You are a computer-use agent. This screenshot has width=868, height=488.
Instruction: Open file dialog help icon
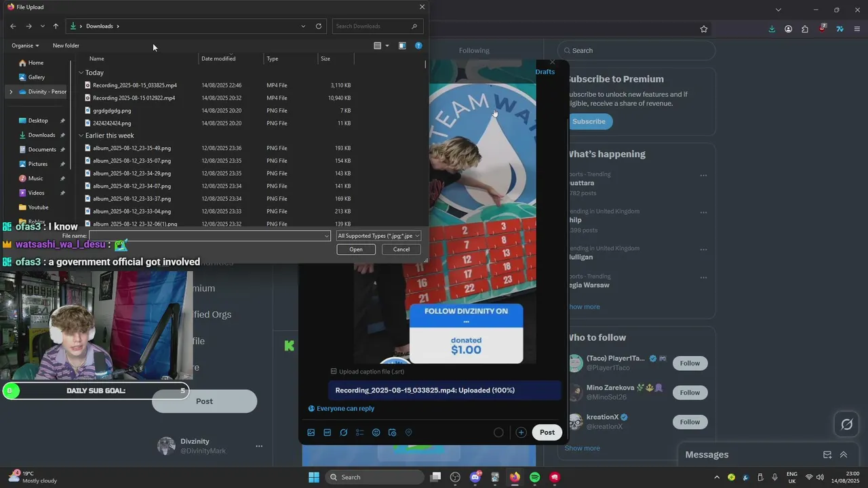pos(418,45)
